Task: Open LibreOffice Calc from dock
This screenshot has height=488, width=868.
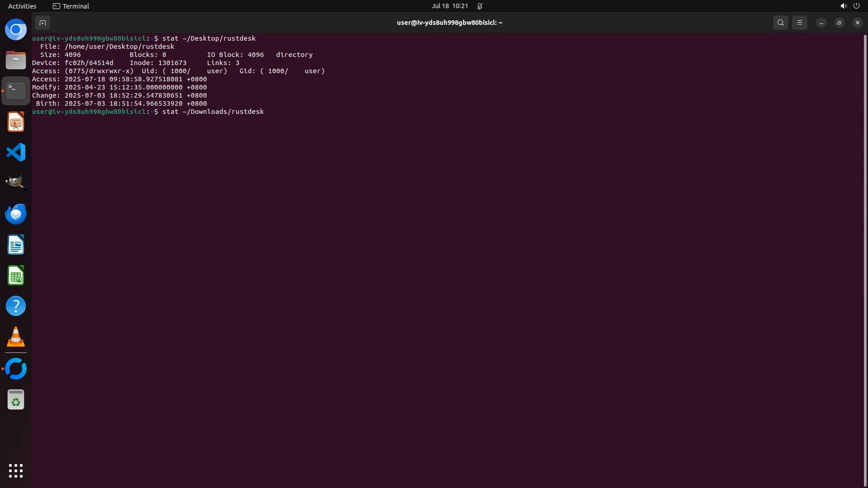Action: (16, 275)
